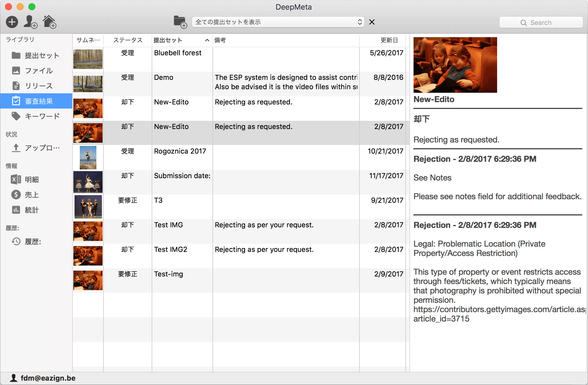Screen dimensions: 588x385
Task: Click the 'See Notes' text in the detail pane
Action: pos(433,178)
